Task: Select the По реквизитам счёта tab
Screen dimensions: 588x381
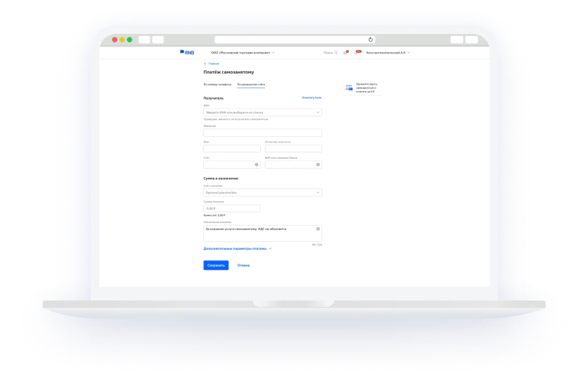Action: (x=251, y=84)
